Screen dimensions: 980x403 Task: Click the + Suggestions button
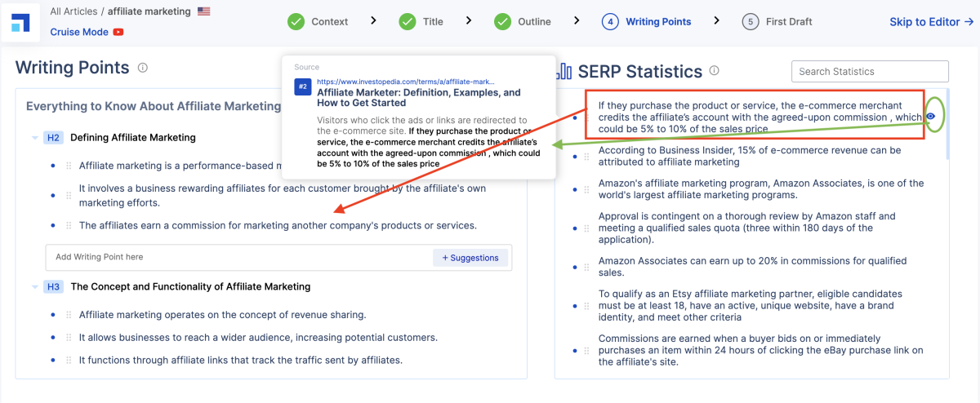coord(470,258)
